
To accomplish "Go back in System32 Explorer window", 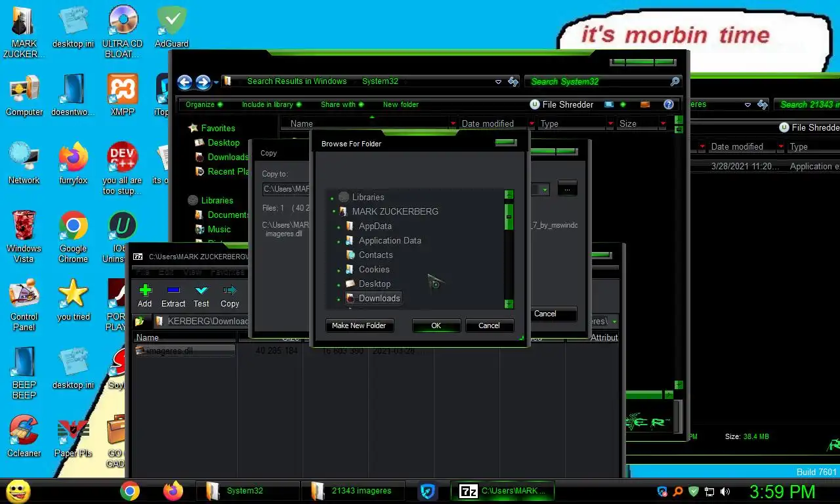I will (x=184, y=82).
